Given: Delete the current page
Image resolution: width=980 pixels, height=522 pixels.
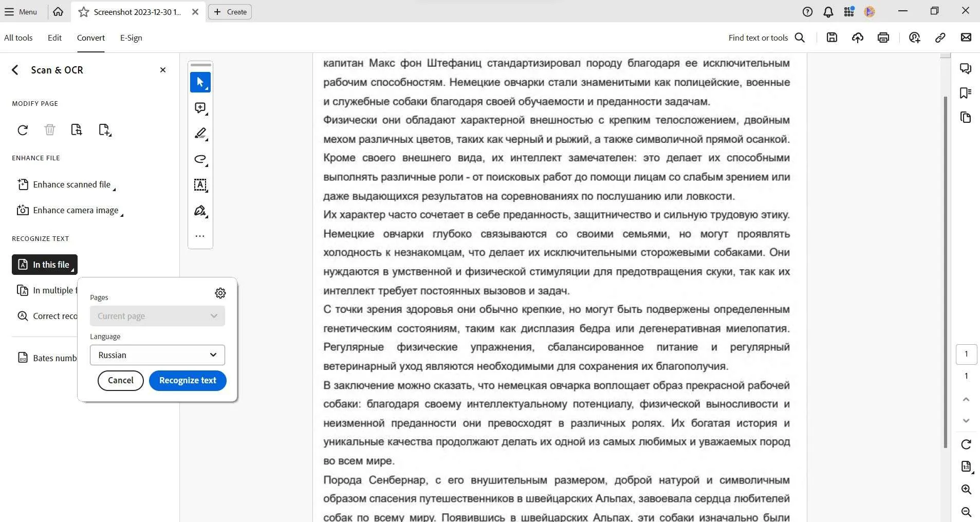Looking at the screenshot, I should coord(50,130).
